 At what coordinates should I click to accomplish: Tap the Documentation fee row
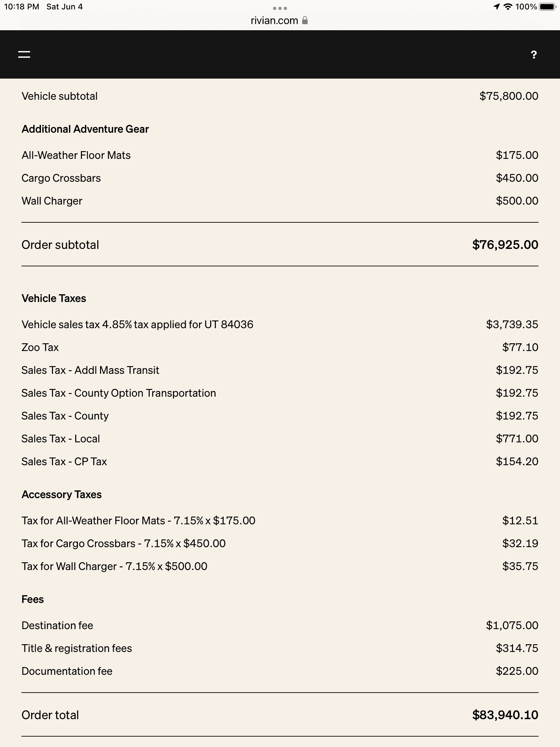pos(280,671)
